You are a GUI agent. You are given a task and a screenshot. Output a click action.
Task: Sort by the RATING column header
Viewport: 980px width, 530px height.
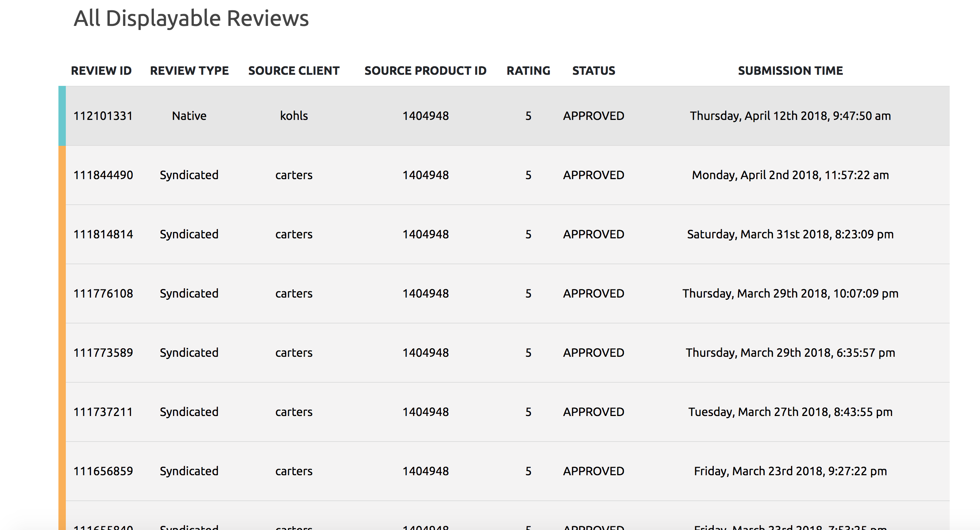pos(528,71)
